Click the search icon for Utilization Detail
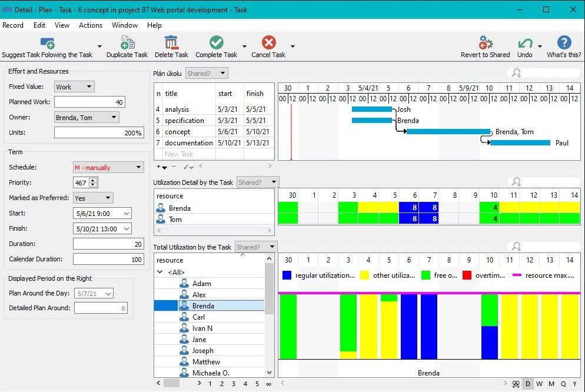Screen dimensions: 585x392 (x=516, y=182)
